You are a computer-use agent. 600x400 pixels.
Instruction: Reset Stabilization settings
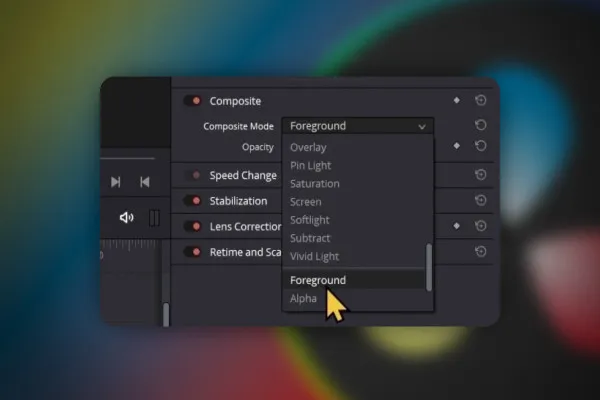[481, 201]
